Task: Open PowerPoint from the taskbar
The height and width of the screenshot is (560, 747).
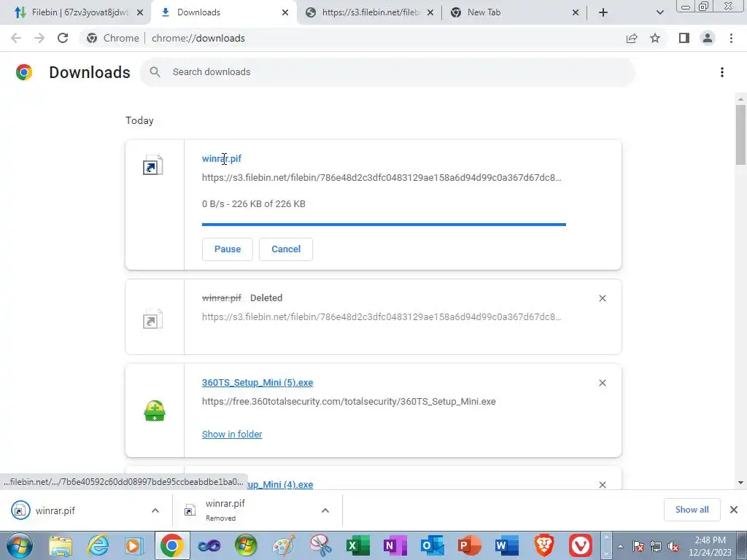Action: pyautogui.click(x=469, y=545)
